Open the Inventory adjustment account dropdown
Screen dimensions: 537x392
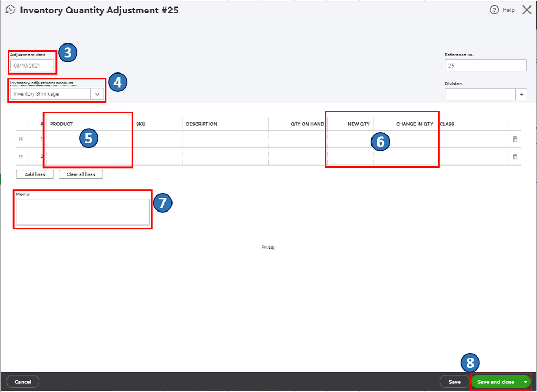[97, 94]
